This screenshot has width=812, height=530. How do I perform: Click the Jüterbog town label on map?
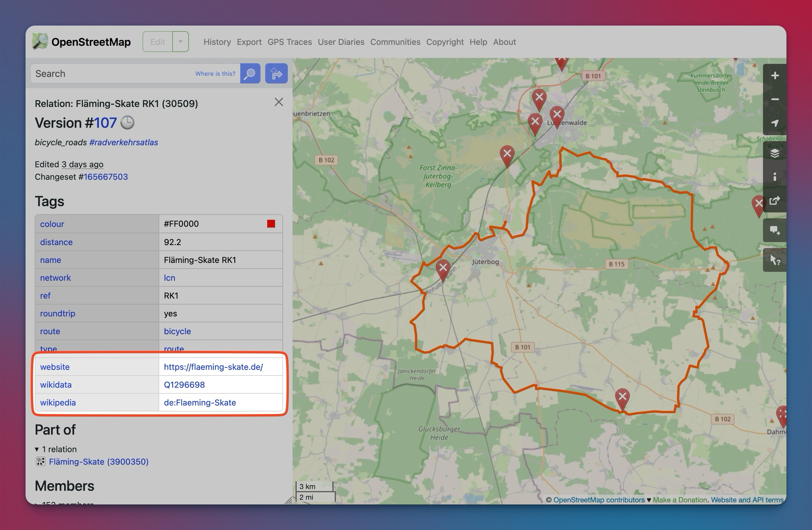485,262
